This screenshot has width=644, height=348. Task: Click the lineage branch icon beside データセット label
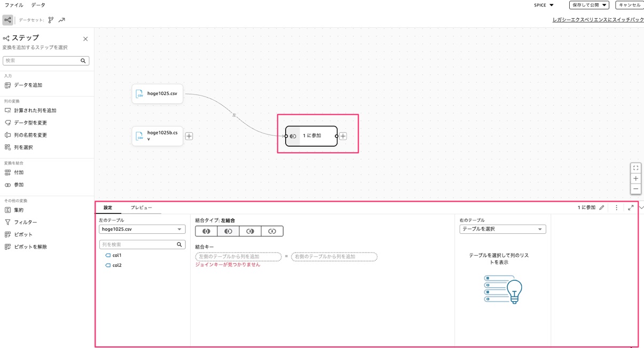tap(51, 20)
